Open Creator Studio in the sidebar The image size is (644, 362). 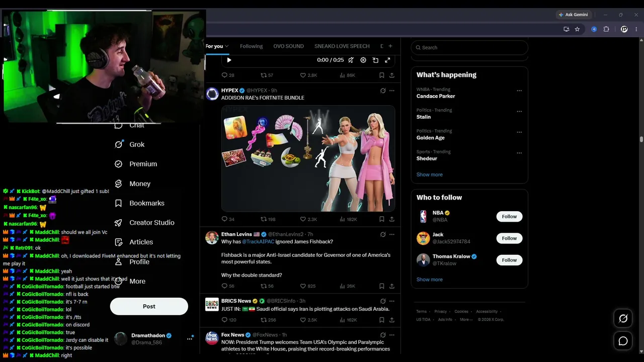144,223
